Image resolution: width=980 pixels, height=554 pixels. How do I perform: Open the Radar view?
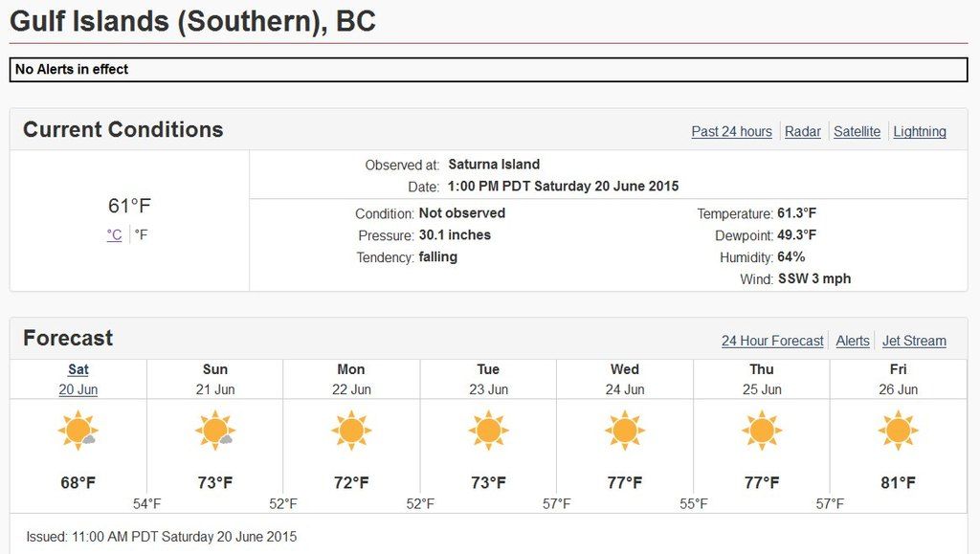[x=803, y=132]
